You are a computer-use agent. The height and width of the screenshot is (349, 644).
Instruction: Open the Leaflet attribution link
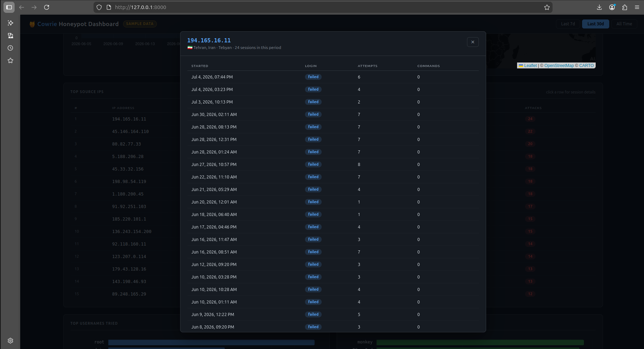[530, 66]
